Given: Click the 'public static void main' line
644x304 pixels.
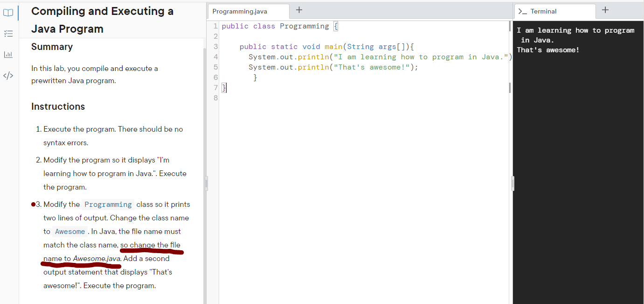Looking at the screenshot, I should point(327,47).
